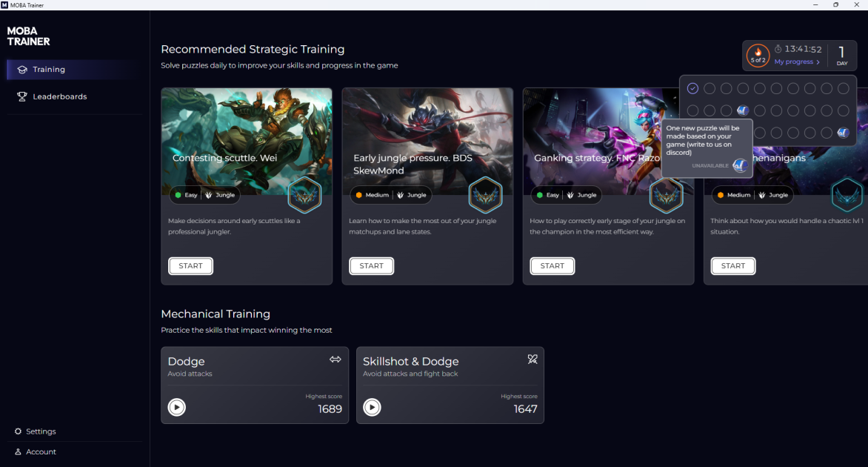Start the Contesting scuttle. Wei puzzle
The image size is (868, 467).
point(190,266)
